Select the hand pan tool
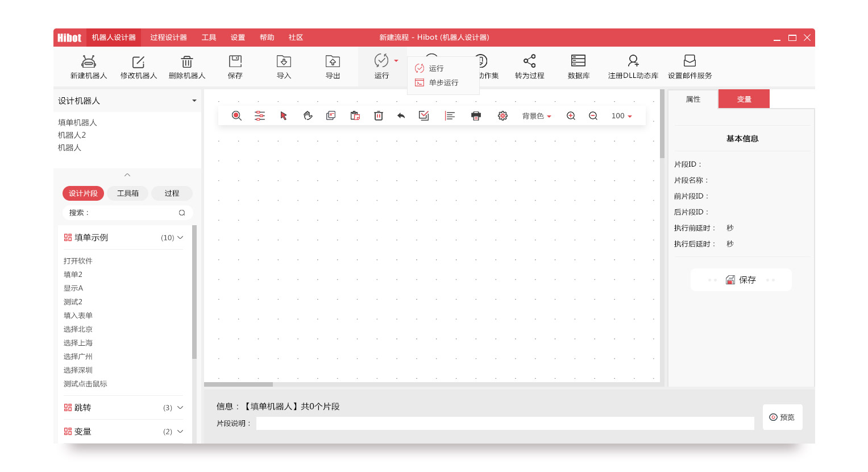The width and height of the screenshot is (868, 472). (x=308, y=116)
